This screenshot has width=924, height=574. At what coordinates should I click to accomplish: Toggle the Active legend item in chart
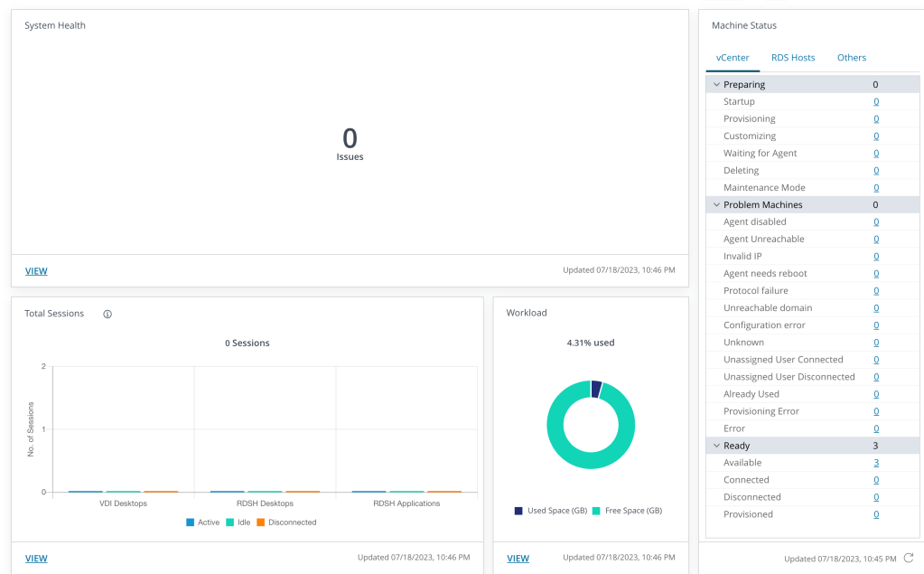[203, 522]
